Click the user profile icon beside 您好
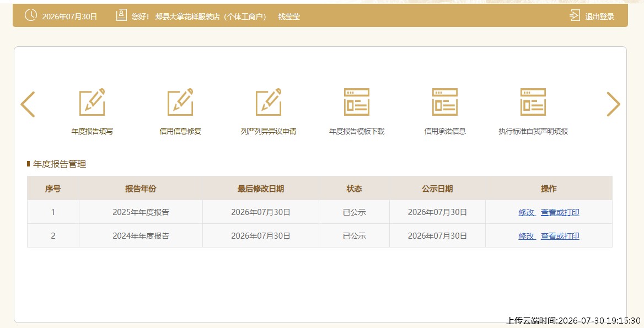Image resolution: width=644 pixels, height=328 pixels. pyautogui.click(x=121, y=15)
